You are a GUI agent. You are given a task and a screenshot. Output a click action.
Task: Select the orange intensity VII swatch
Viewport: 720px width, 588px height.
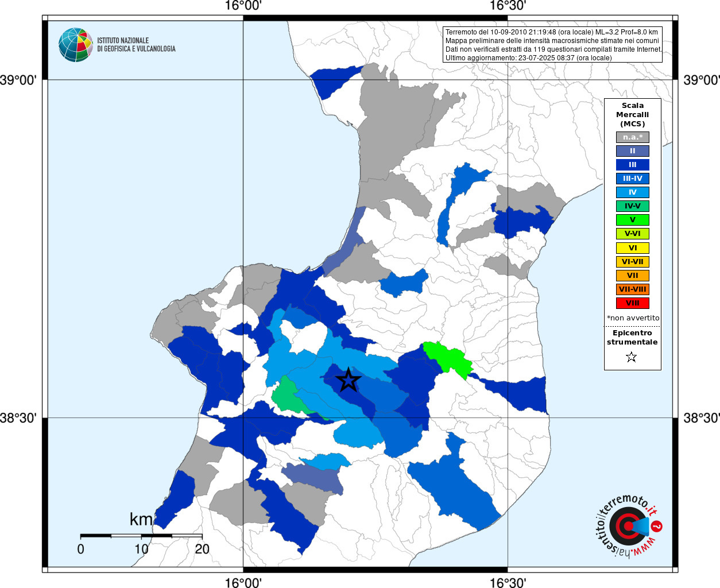(633, 276)
